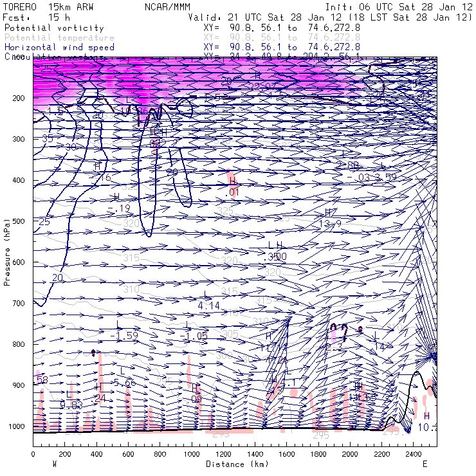The image size is (476, 476).
Task: Click the gray '325' potential temperature contour label
Action: (x=226, y=211)
